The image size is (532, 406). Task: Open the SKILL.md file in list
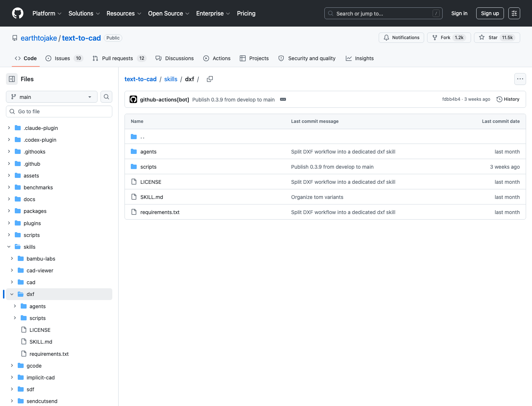point(152,197)
